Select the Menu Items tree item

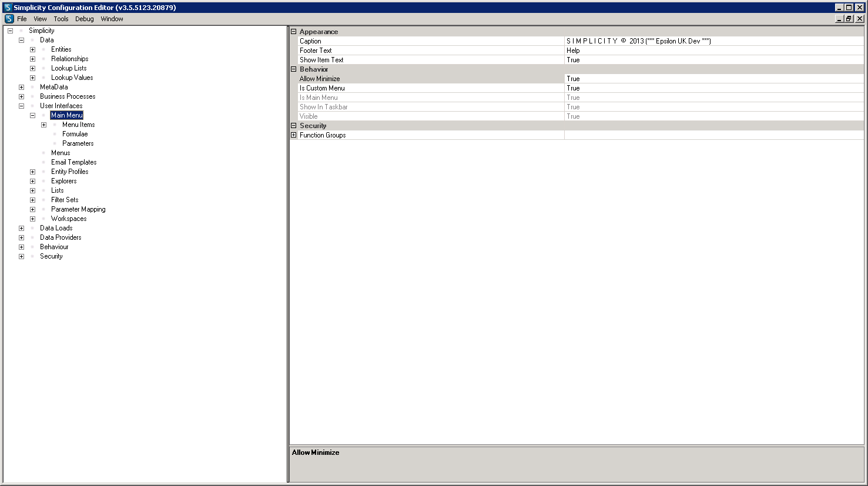coord(78,125)
